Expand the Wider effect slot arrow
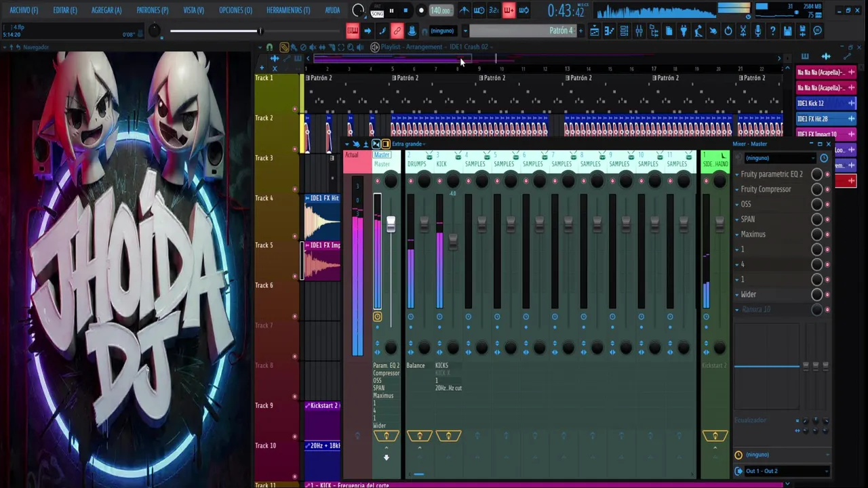868x488 pixels. tap(737, 294)
